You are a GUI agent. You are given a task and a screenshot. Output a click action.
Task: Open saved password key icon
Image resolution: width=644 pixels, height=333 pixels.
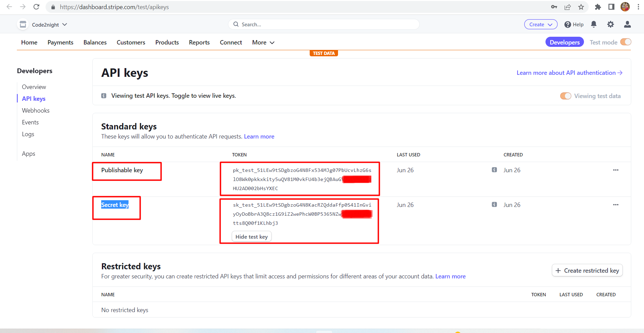click(554, 7)
